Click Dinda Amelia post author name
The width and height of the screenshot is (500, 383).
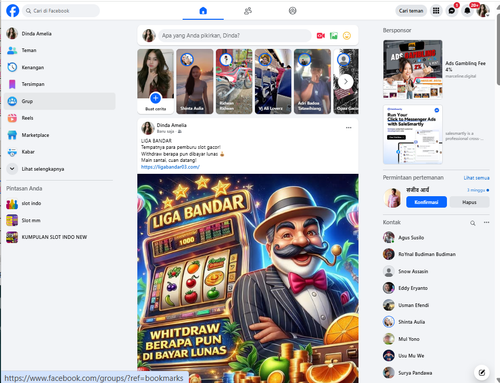[172, 125]
